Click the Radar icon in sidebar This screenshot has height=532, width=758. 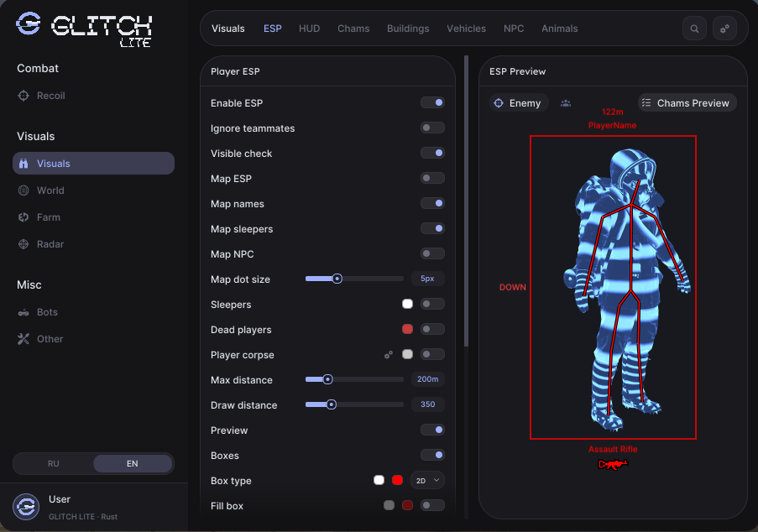24,244
